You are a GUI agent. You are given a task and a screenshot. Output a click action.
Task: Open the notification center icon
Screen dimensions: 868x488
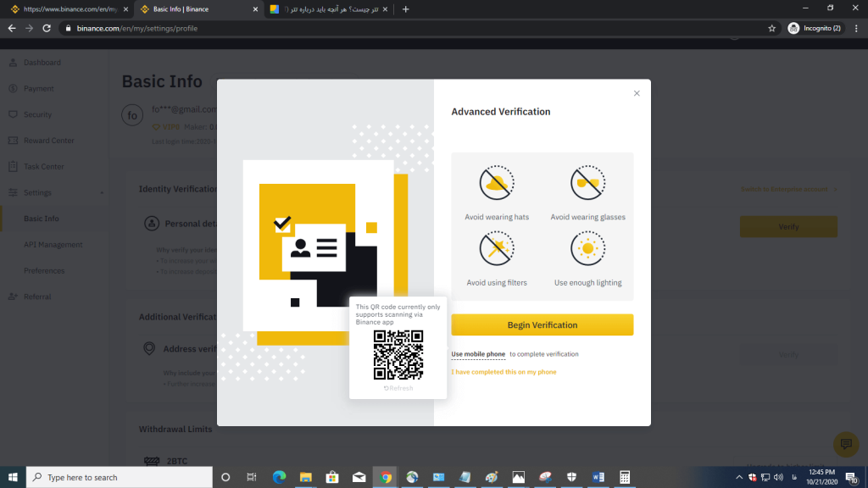tap(851, 477)
